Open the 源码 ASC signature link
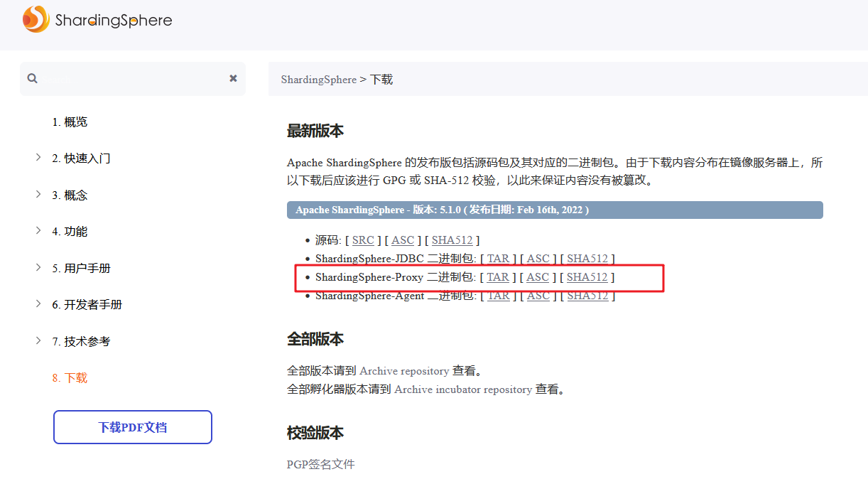This screenshot has width=868, height=484. point(403,240)
